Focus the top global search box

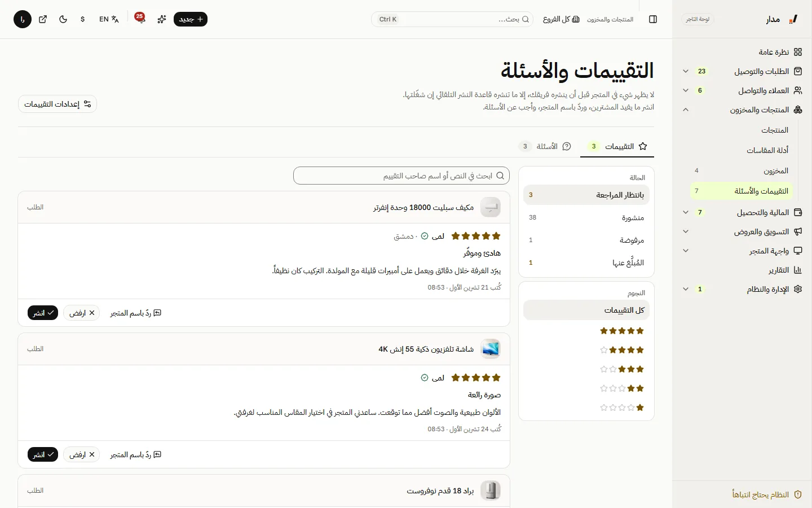(452, 19)
